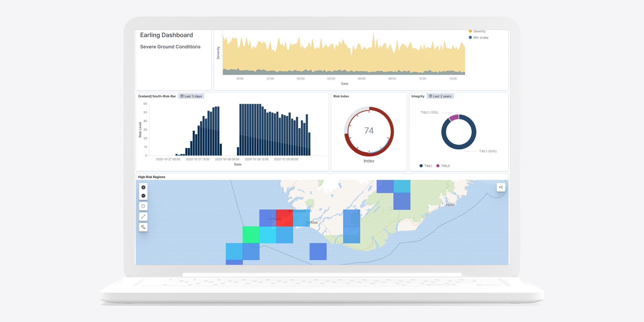The image size is (644, 322).
Task: Click the purple TWL0 donut slice
Action: click(454, 117)
